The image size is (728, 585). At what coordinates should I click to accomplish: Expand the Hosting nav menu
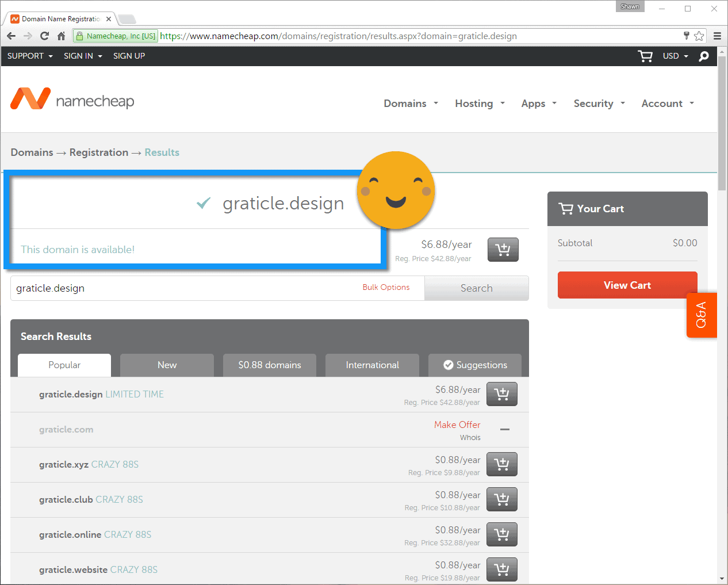pos(480,104)
